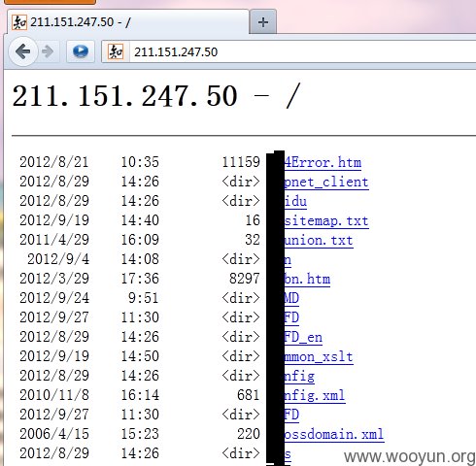Open the union.txt file link
The image size is (476, 466).
(319, 240)
